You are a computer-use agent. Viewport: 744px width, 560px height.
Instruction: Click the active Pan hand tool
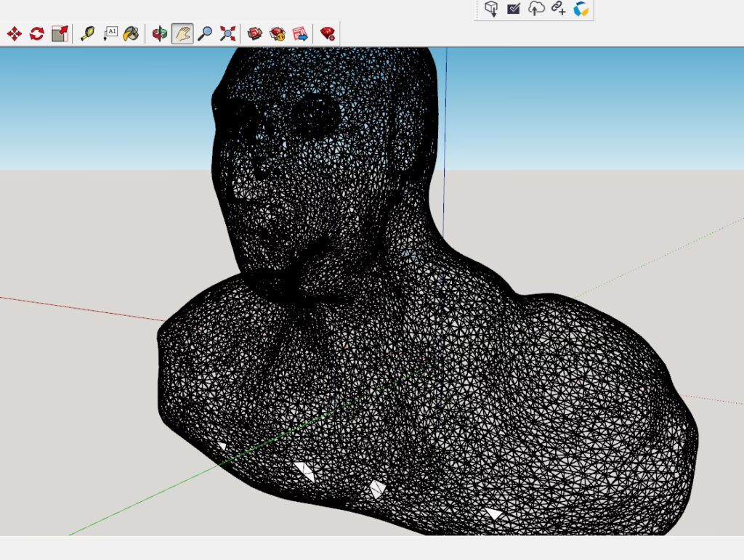(x=182, y=33)
